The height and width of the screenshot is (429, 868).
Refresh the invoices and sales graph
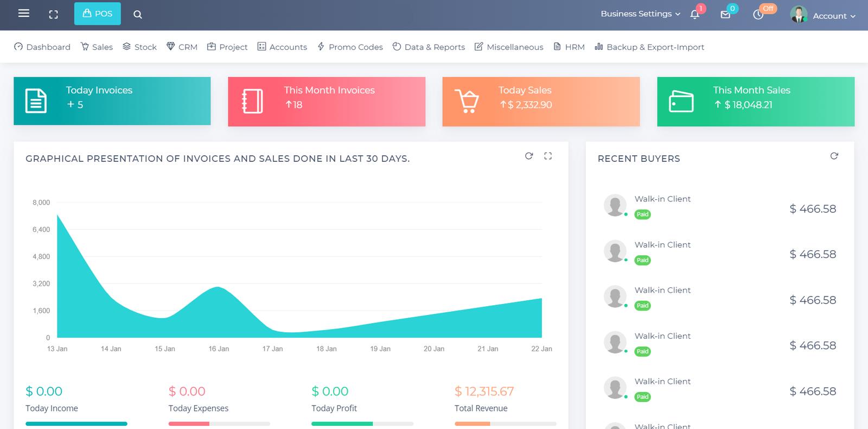tap(529, 156)
